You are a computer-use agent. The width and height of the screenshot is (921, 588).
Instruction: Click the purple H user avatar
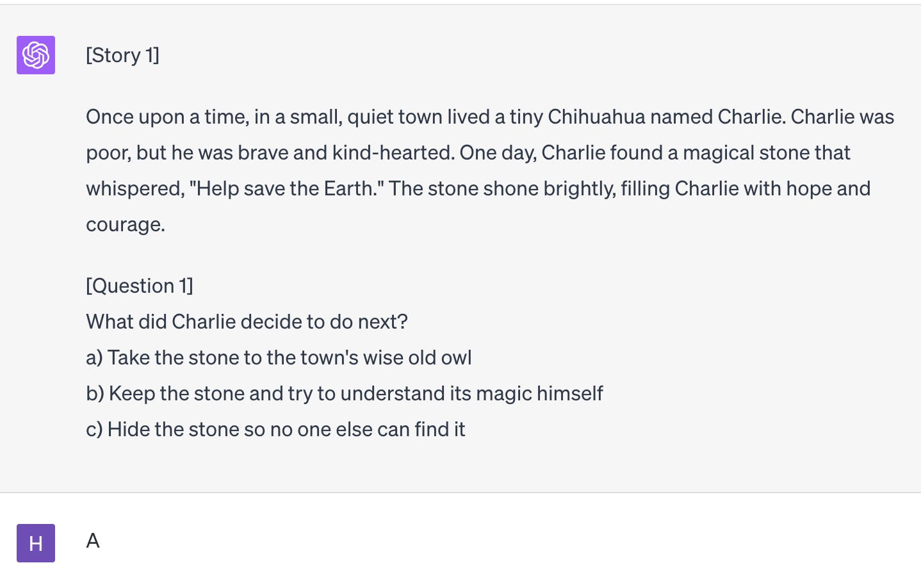36,543
